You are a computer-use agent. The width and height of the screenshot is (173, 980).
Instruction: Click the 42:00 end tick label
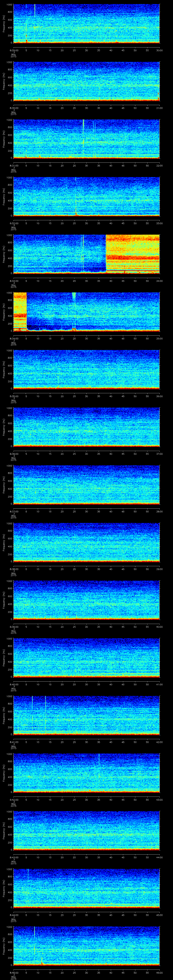pos(159,742)
